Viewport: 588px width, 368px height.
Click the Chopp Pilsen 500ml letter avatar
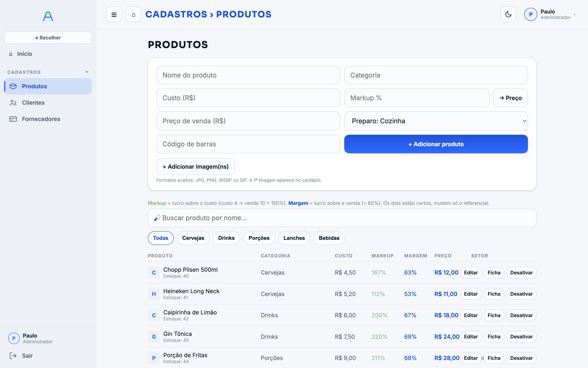[x=154, y=273]
